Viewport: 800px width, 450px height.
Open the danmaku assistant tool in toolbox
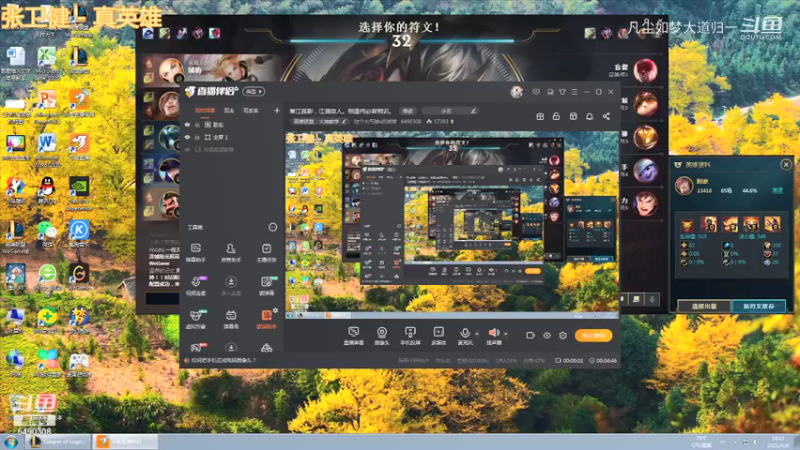pos(196,253)
